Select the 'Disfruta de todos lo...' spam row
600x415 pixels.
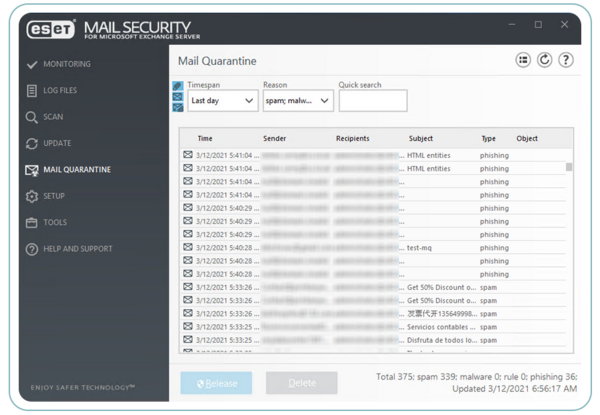tap(373, 340)
